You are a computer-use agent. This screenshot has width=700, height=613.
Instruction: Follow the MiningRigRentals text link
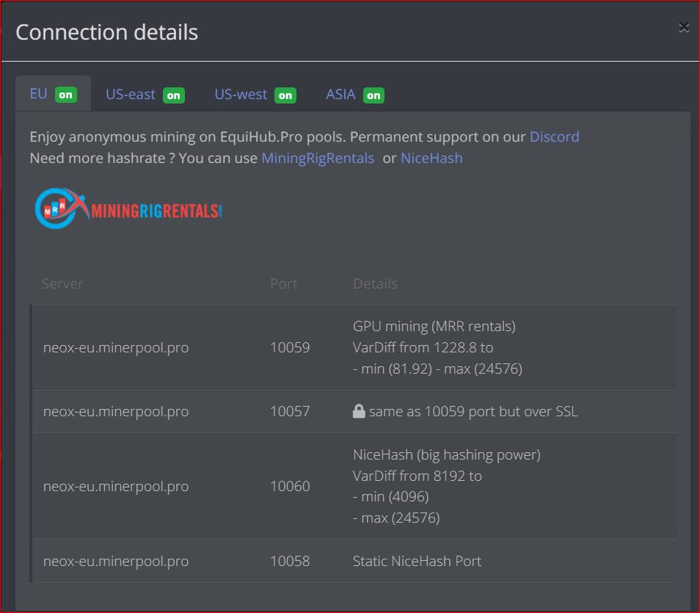tap(318, 158)
